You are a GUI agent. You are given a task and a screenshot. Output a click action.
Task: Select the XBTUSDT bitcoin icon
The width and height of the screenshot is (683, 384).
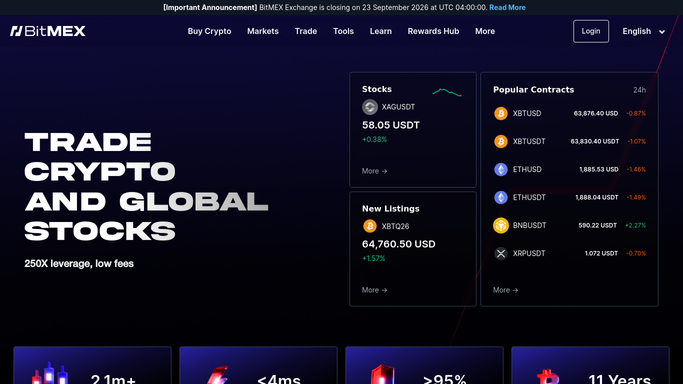(501, 141)
